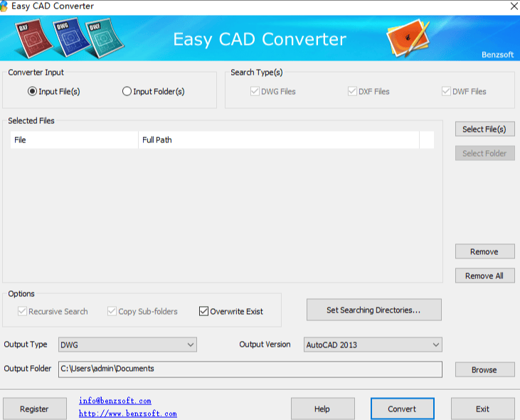Viewport: 520px width, 420px height.
Task: Open the Output Type dropdown
Action: point(127,345)
